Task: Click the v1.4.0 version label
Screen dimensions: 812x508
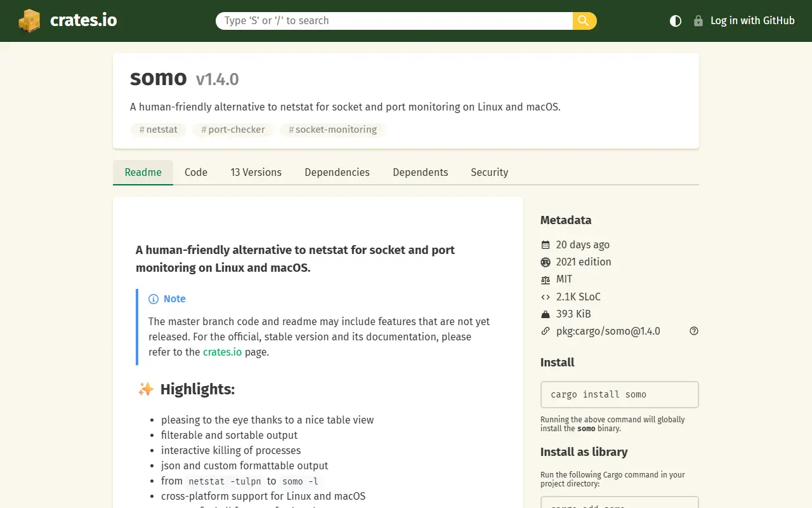Action: click(x=217, y=79)
